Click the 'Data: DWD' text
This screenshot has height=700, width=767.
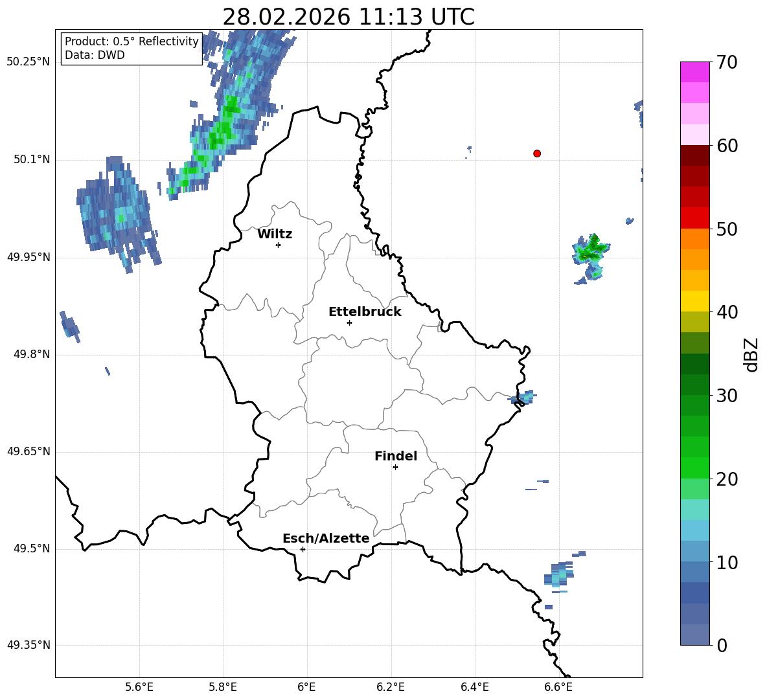point(95,55)
